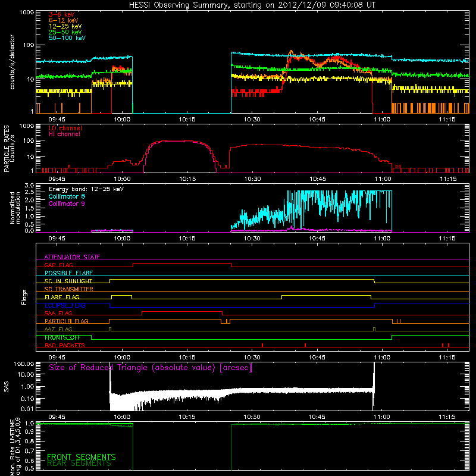Click the 3.0 tick on modulation axis

pyautogui.click(x=29, y=186)
